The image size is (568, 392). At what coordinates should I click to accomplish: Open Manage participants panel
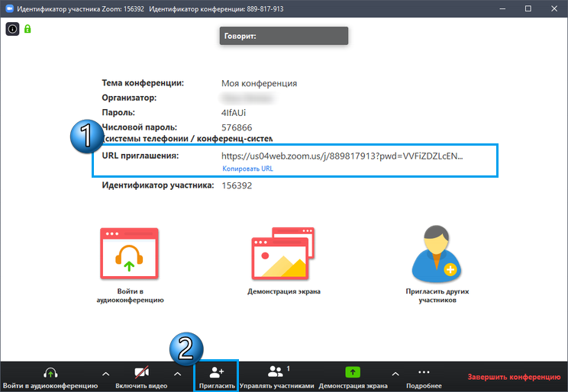click(x=277, y=378)
